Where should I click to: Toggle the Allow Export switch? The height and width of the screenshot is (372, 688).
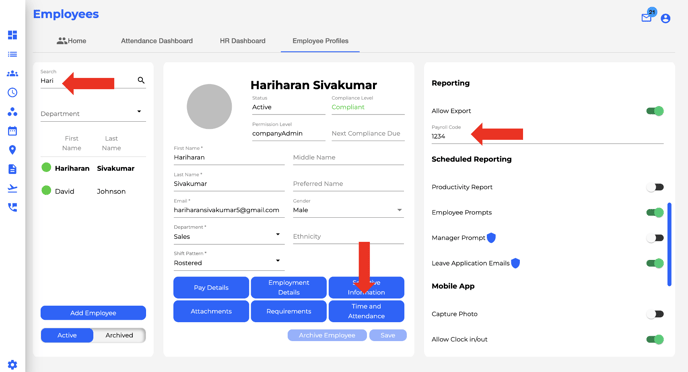pyautogui.click(x=655, y=111)
